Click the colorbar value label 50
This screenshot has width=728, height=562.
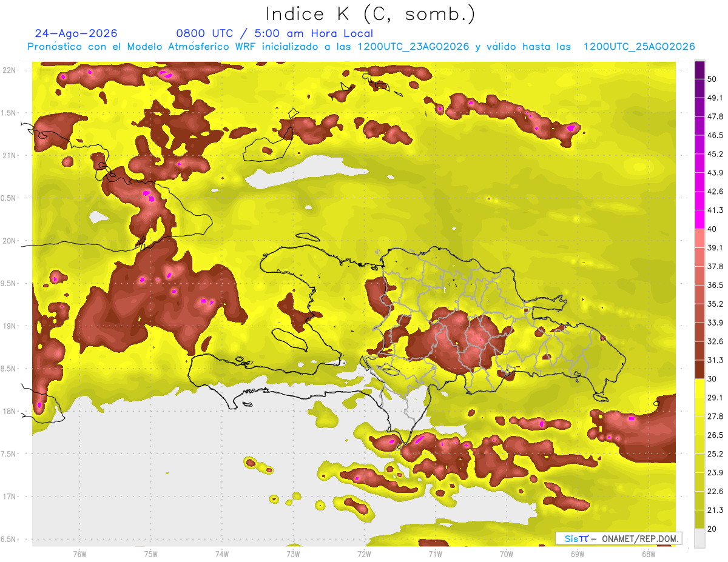coord(713,79)
